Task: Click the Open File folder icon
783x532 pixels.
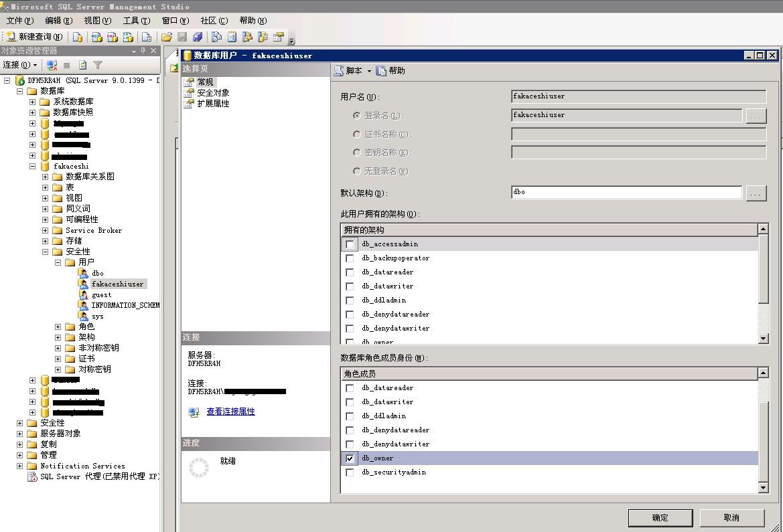Action: [x=167, y=37]
